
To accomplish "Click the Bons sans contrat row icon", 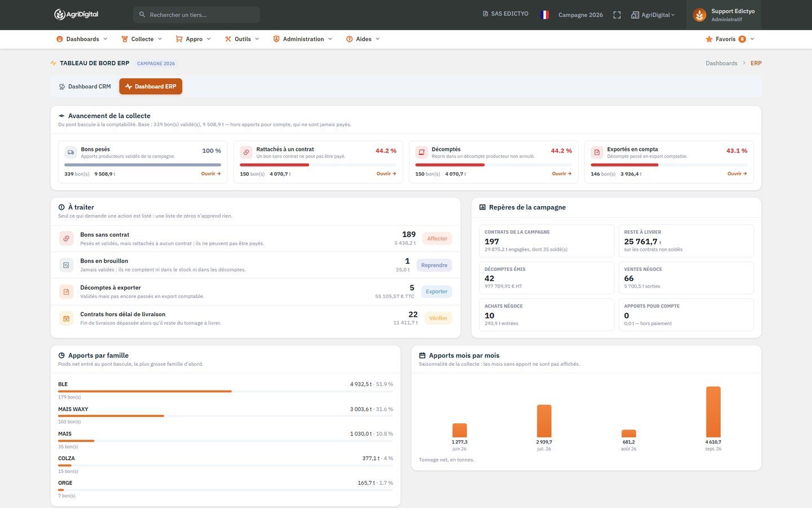I will pyautogui.click(x=66, y=239).
